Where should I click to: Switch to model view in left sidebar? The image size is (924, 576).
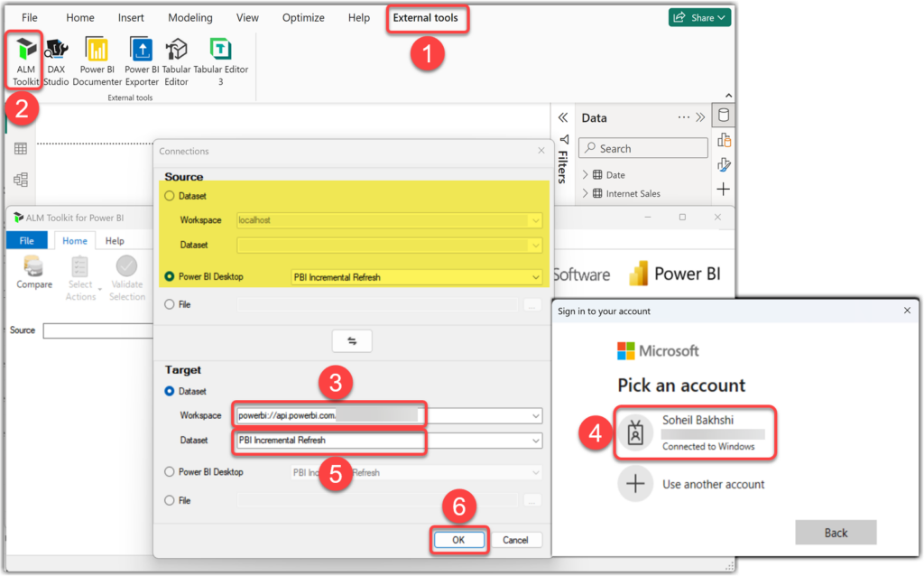click(x=21, y=180)
